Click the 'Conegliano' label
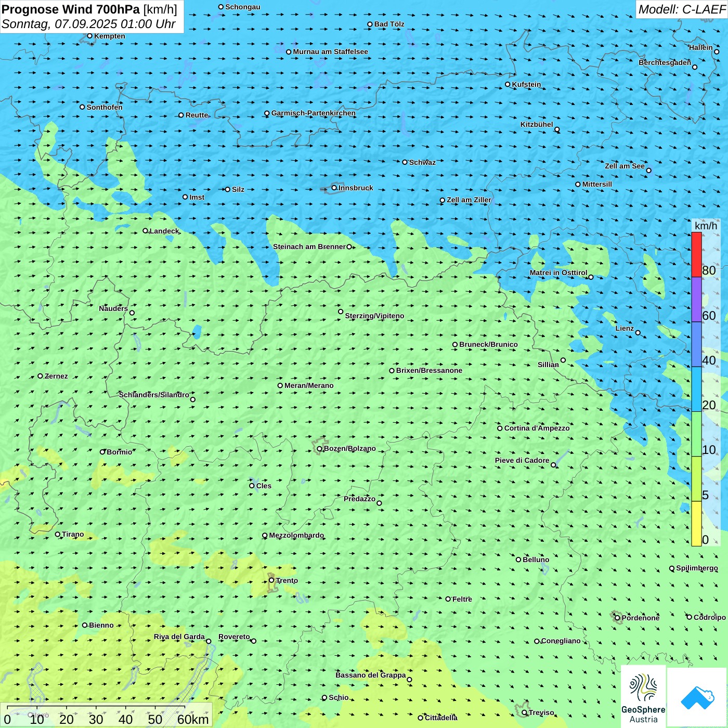This screenshot has height=728, width=728. point(561,641)
